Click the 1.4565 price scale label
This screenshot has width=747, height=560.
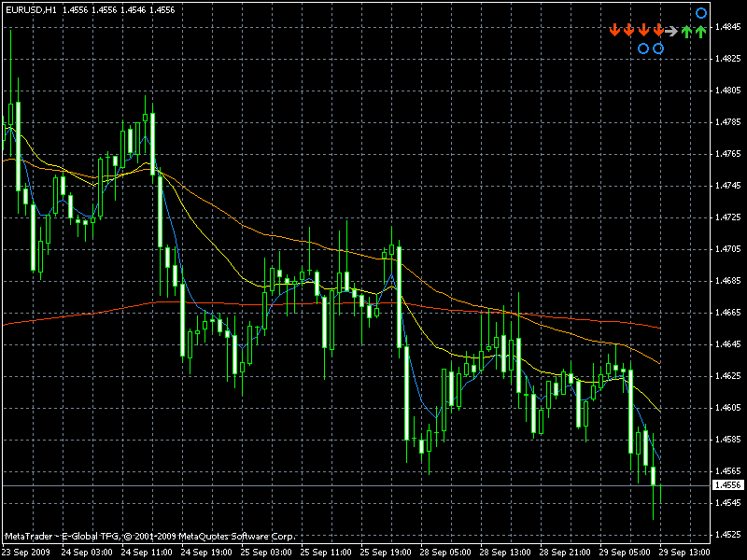(x=728, y=471)
